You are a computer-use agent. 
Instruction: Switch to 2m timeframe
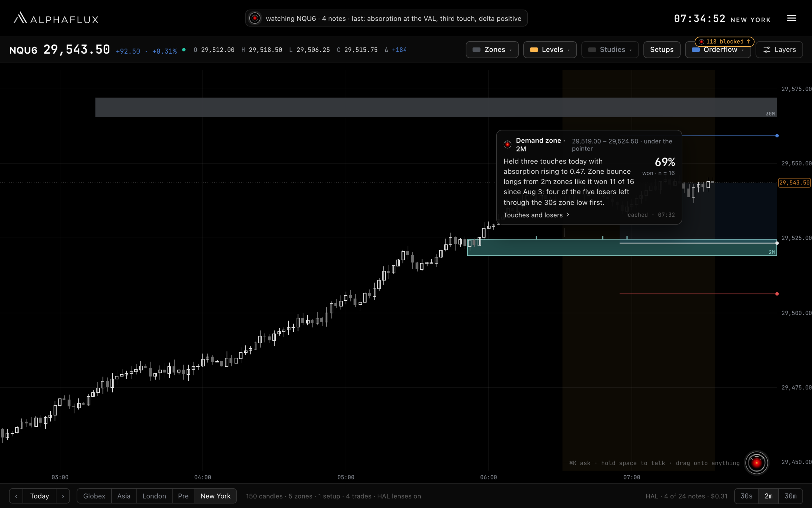coord(768,496)
